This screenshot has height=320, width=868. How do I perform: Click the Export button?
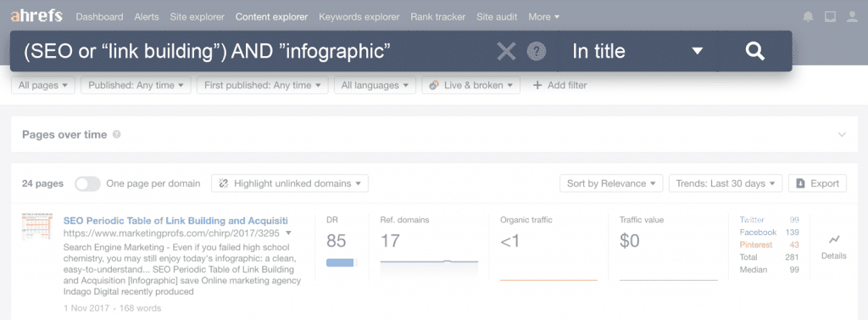tap(817, 183)
